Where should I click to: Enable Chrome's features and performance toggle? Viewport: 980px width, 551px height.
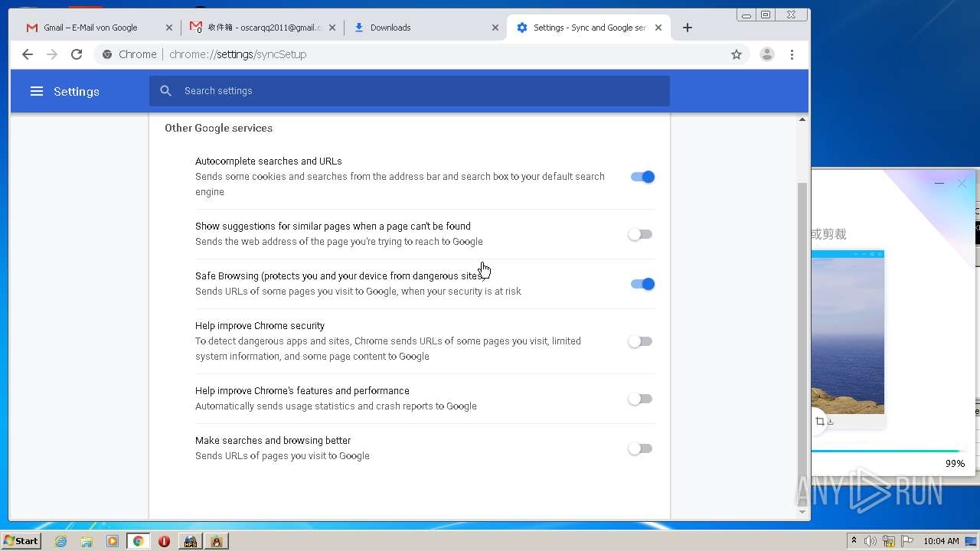[640, 399]
